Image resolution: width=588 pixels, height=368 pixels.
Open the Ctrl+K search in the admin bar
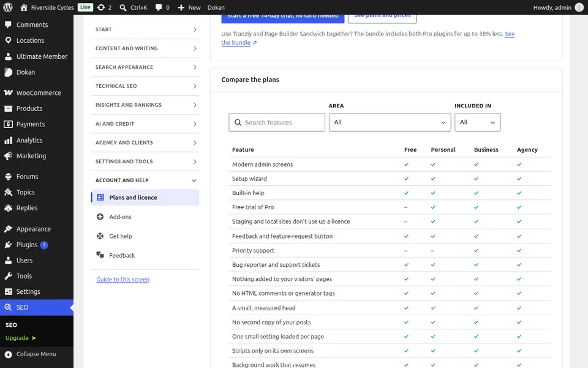point(134,7)
